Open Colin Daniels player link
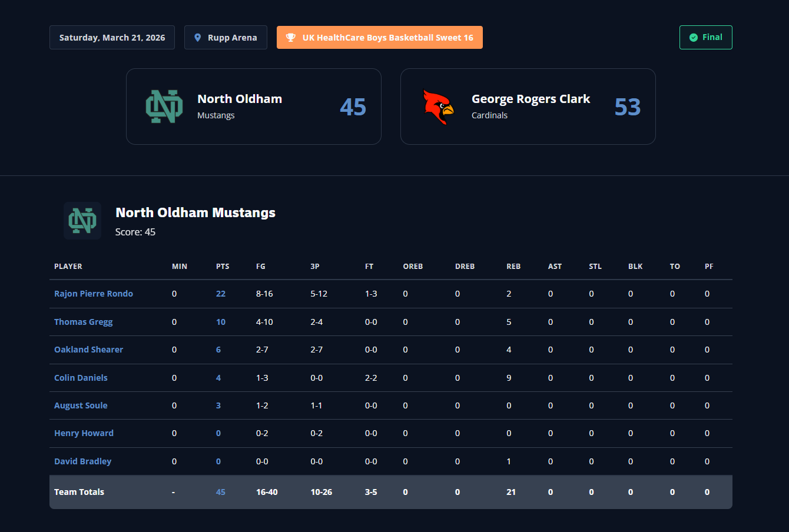Viewport: 789px width, 532px height. 81,378
